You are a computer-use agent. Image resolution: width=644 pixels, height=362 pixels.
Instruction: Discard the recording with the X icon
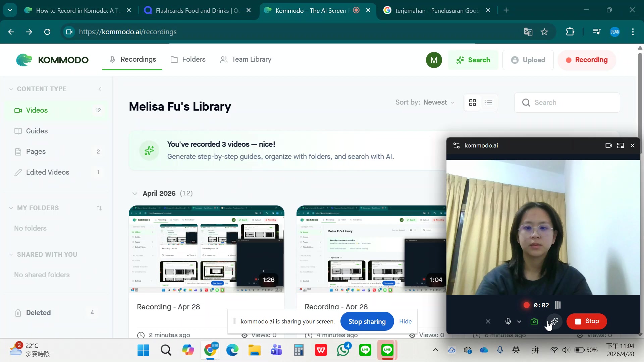[488, 321]
